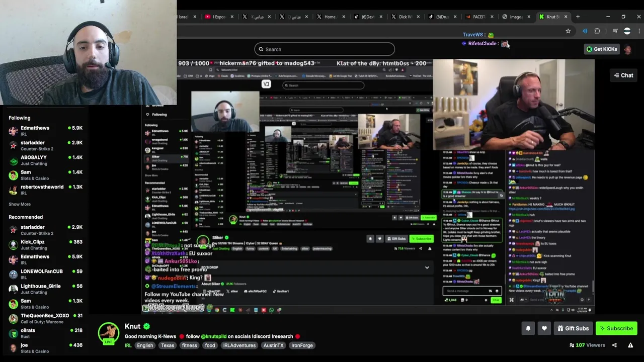The width and height of the screenshot is (644, 362).
Task: Click joe channel avatar
Action: point(13,348)
